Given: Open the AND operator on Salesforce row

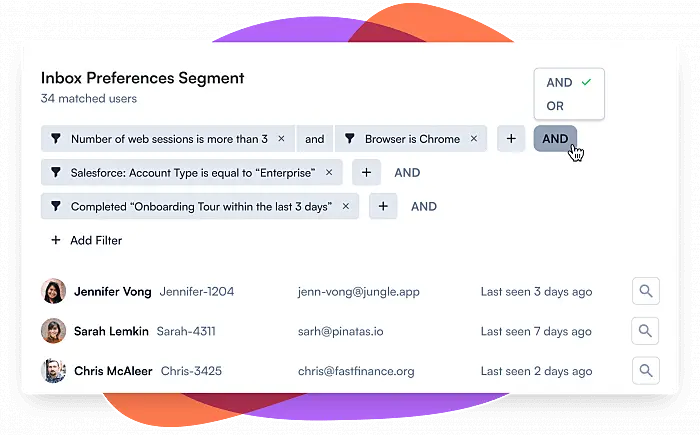Looking at the screenshot, I should tap(407, 173).
